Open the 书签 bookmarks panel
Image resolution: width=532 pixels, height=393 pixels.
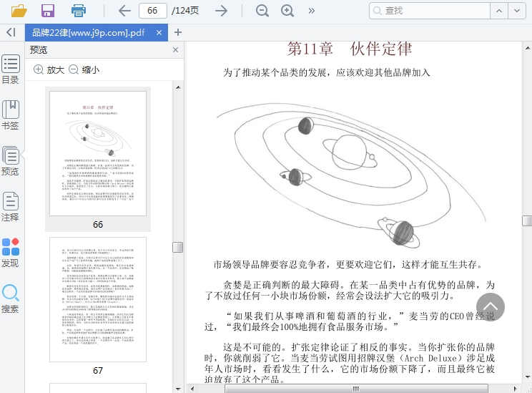(11, 115)
